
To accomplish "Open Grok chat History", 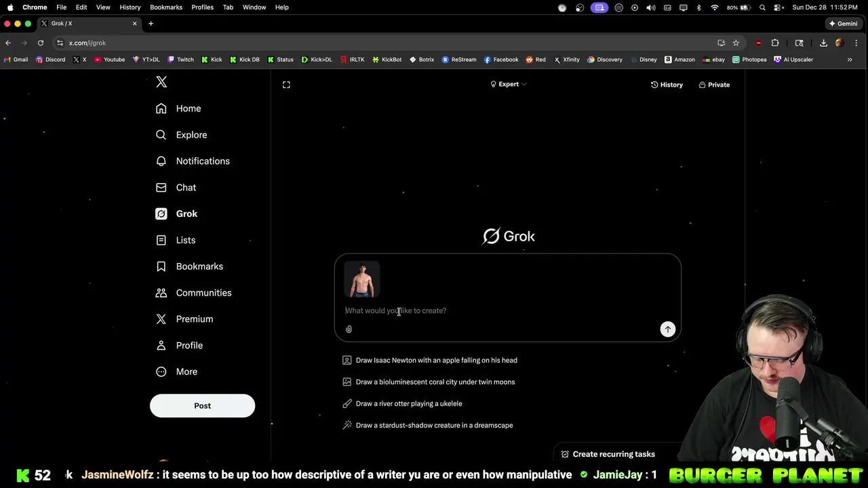I will 667,85.
